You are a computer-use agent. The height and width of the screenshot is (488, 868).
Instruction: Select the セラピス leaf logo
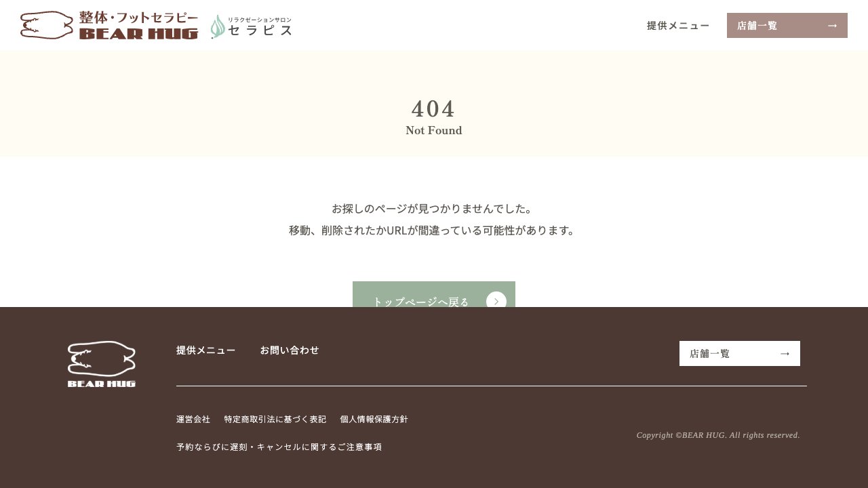point(218,27)
